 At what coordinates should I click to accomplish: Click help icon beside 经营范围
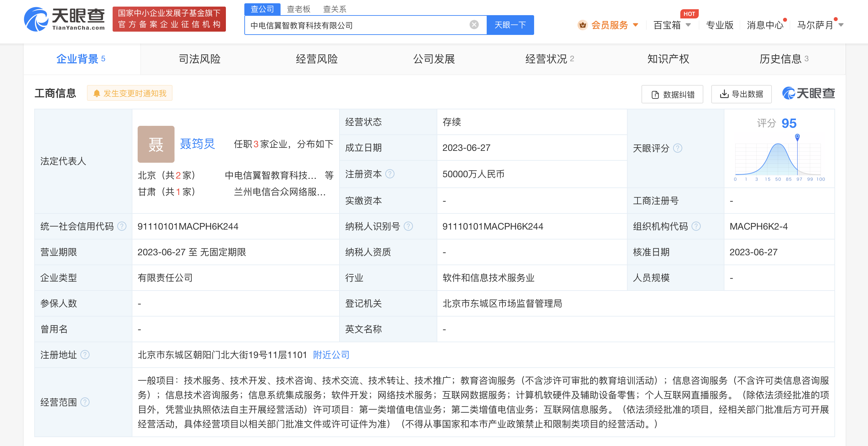click(x=85, y=402)
